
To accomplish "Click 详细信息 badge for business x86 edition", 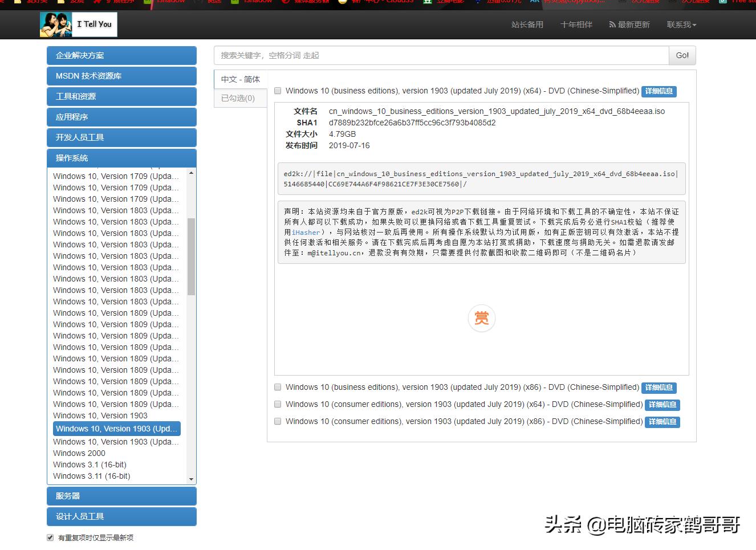I will pos(659,388).
